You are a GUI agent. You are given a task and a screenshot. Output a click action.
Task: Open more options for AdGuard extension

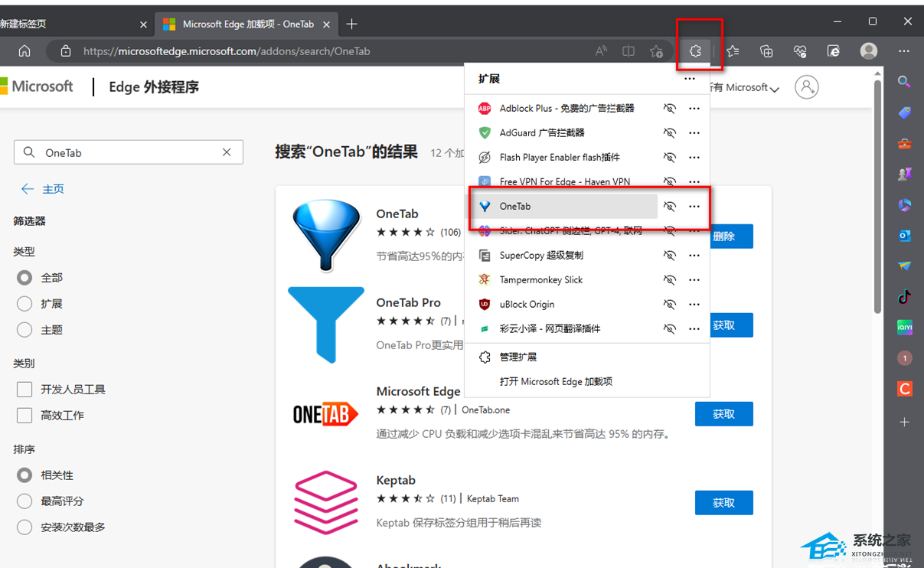pyautogui.click(x=694, y=132)
